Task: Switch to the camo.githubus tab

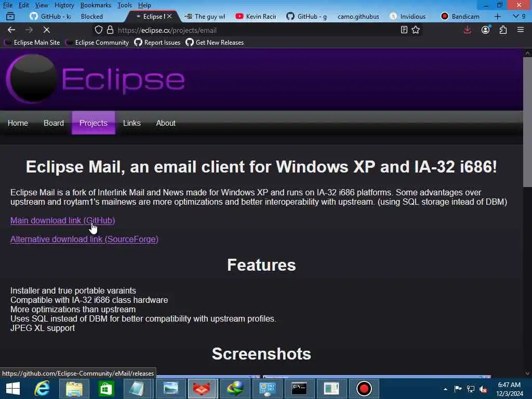Action: click(x=358, y=16)
